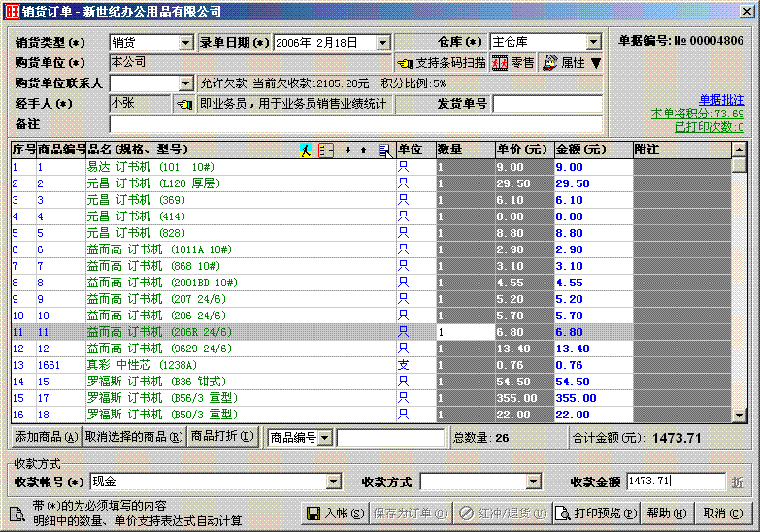Click the 零售 retail button
The width and height of the screenshot is (760, 532).
[513, 63]
